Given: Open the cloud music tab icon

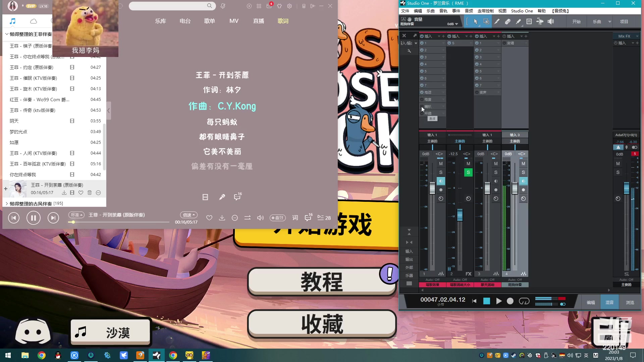Looking at the screenshot, I should (34, 21).
